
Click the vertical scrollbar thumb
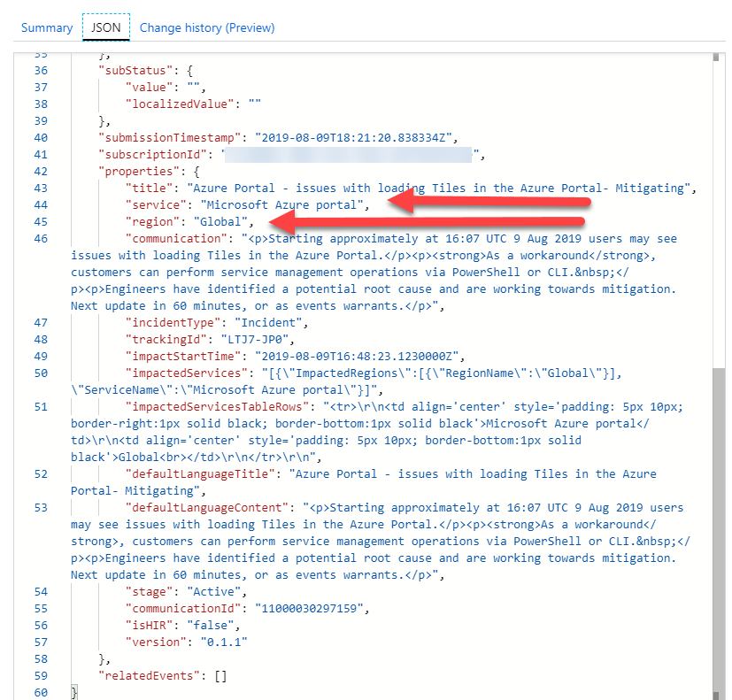(716, 522)
